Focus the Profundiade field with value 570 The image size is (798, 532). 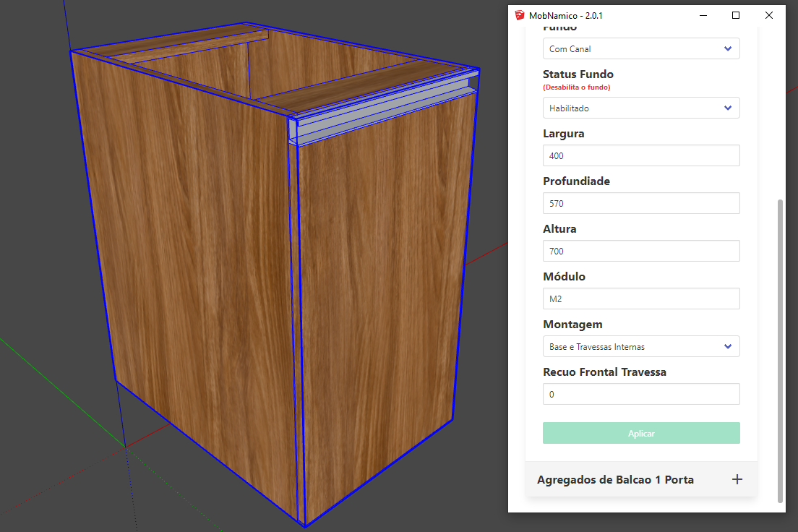click(640, 204)
